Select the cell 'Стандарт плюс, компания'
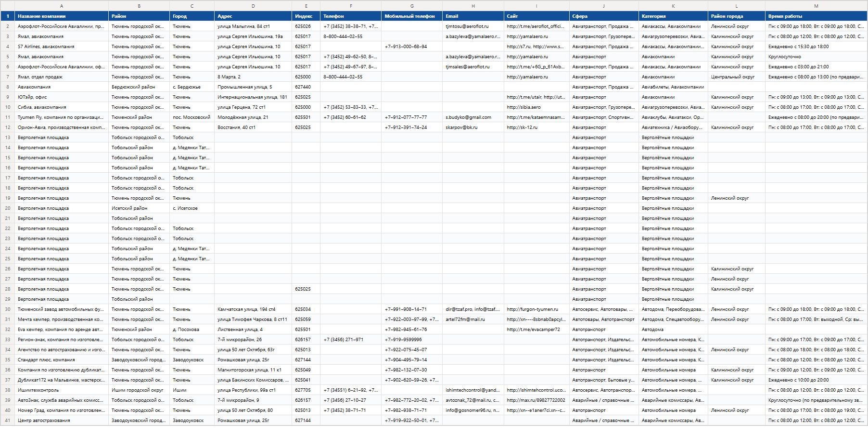Viewport: 868px width, 434px height. click(x=62, y=360)
